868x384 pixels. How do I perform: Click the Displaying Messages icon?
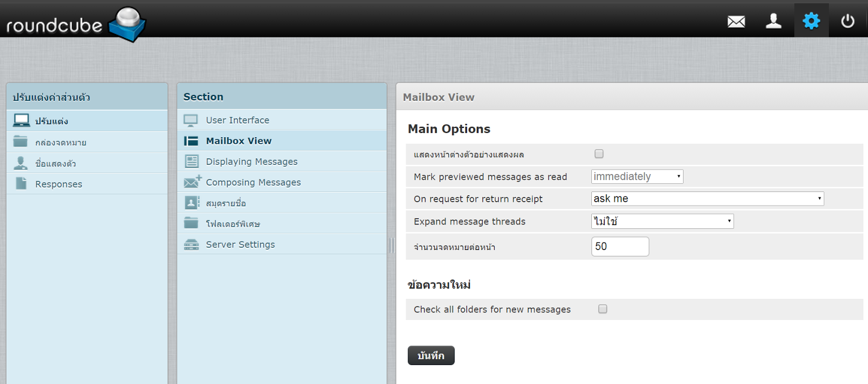coord(192,162)
